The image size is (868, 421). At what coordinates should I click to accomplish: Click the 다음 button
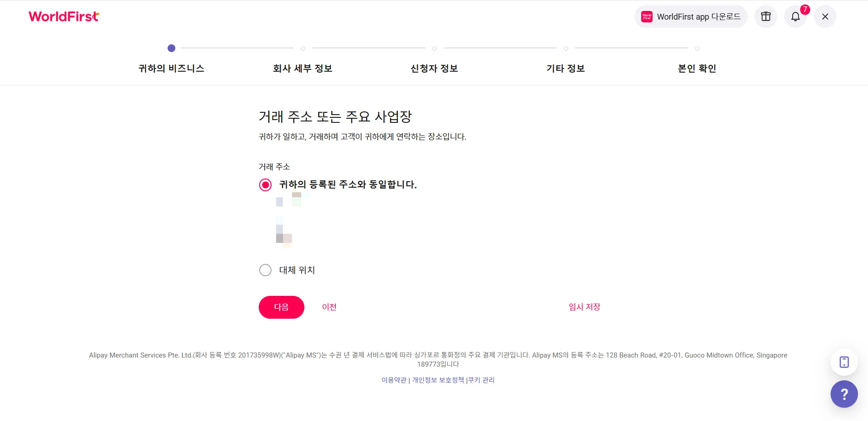pos(282,307)
